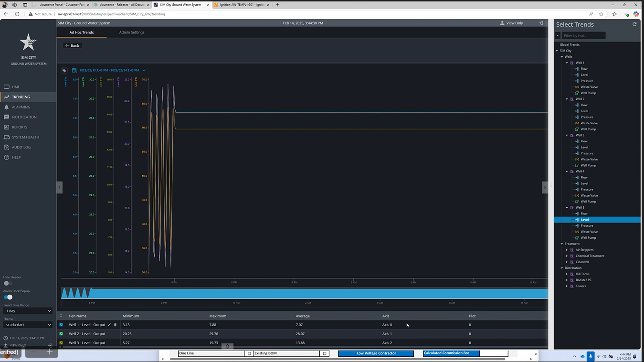The image size is (644, 362).
Task: Click in the Filter by text field
Action: point(583,35)
